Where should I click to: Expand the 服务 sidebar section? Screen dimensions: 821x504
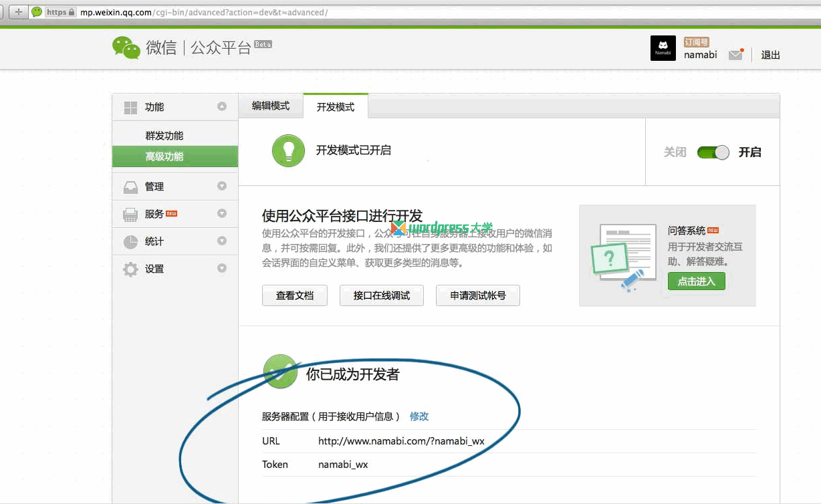222,213
